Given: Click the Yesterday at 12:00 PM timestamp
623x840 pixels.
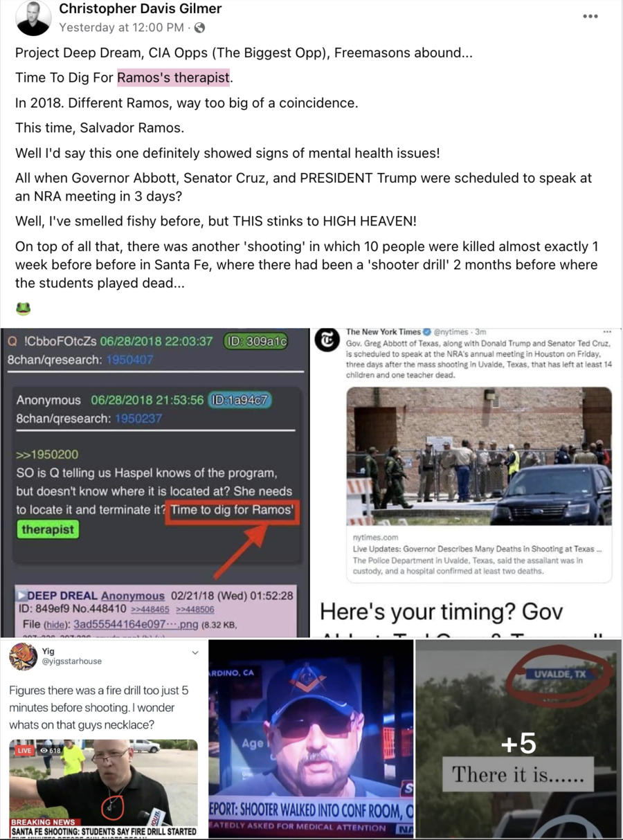Looking at the screenshot, I should [122, 28].
